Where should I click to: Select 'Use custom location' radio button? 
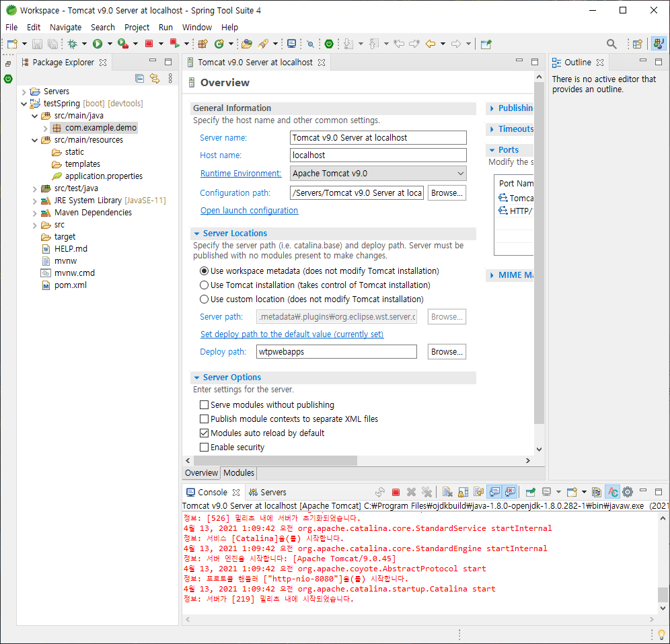(x=204, y=299)
